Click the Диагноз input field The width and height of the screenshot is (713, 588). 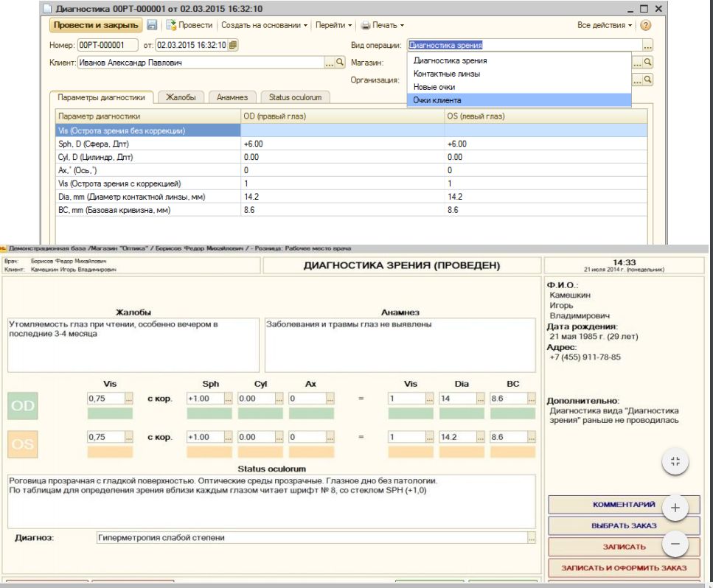click(x=311, y=538)
